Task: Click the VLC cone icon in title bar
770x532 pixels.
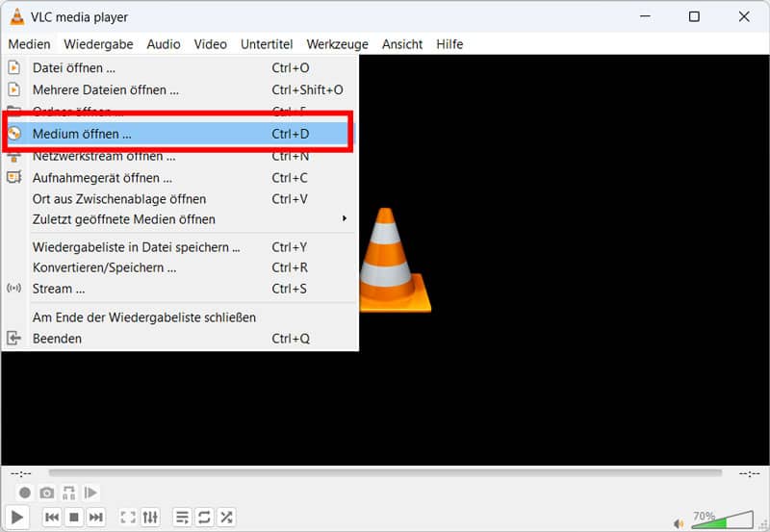Action: point(17,16)
